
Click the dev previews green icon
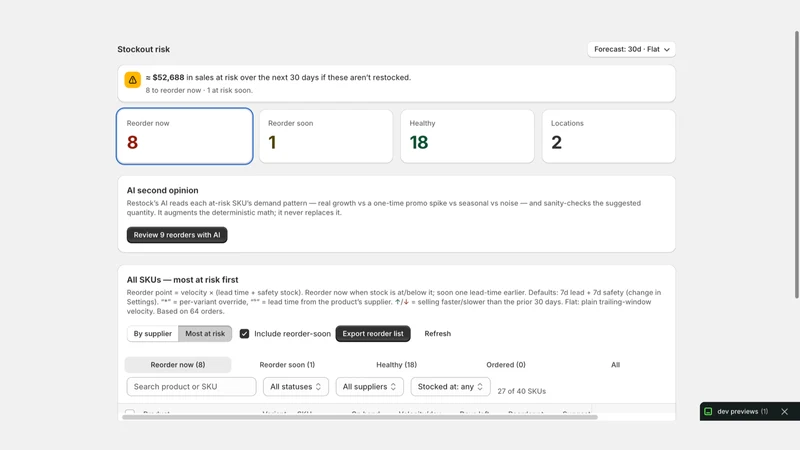pyautogui.click(x=708, y=411)
